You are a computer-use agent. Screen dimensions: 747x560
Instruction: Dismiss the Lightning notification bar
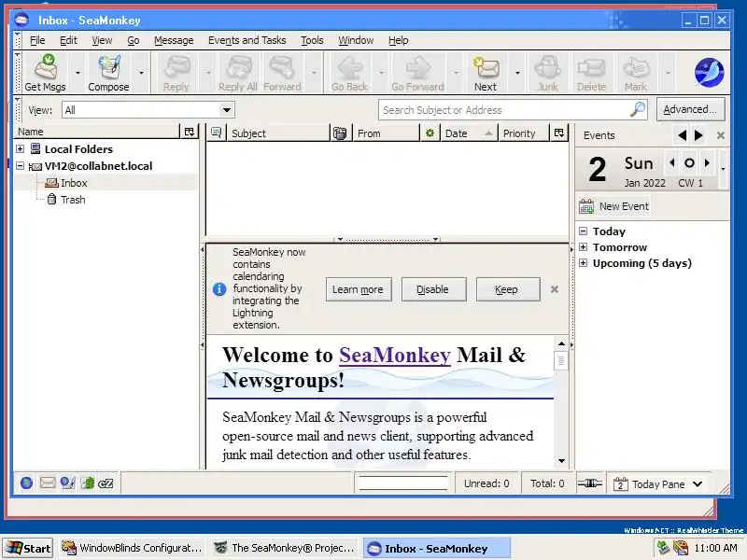pyautogui.click(x=554, y=289)
